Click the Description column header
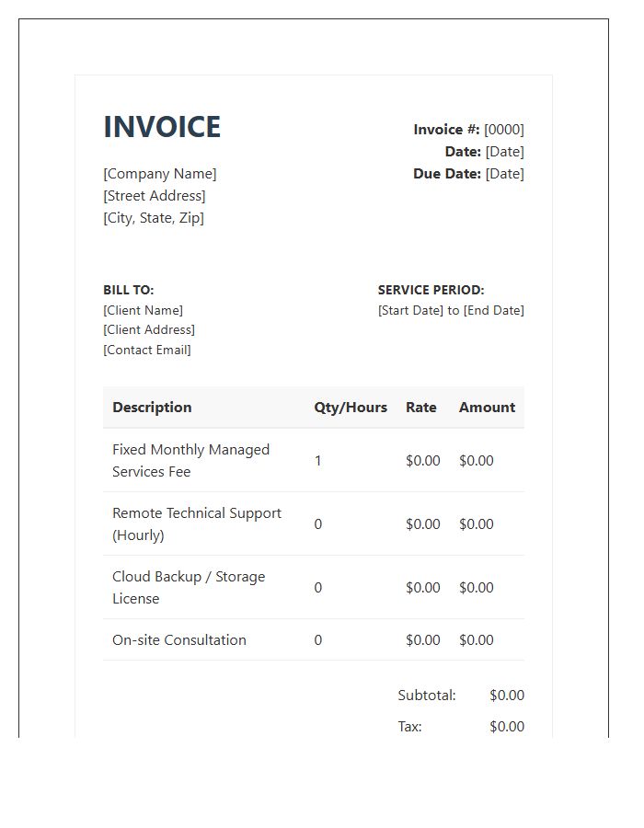Screen dimensions: 644x828 [x=152, y=408]
